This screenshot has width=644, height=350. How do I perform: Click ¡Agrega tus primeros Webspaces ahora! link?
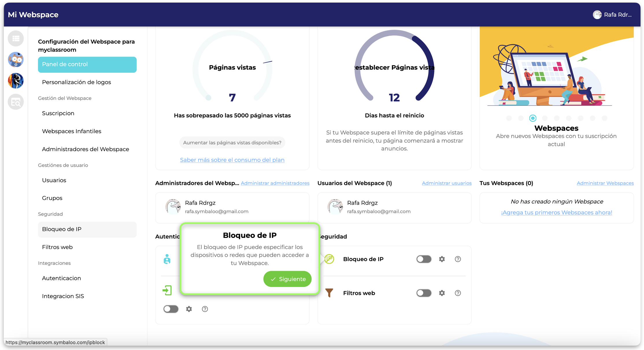click(x=556, y=213)
